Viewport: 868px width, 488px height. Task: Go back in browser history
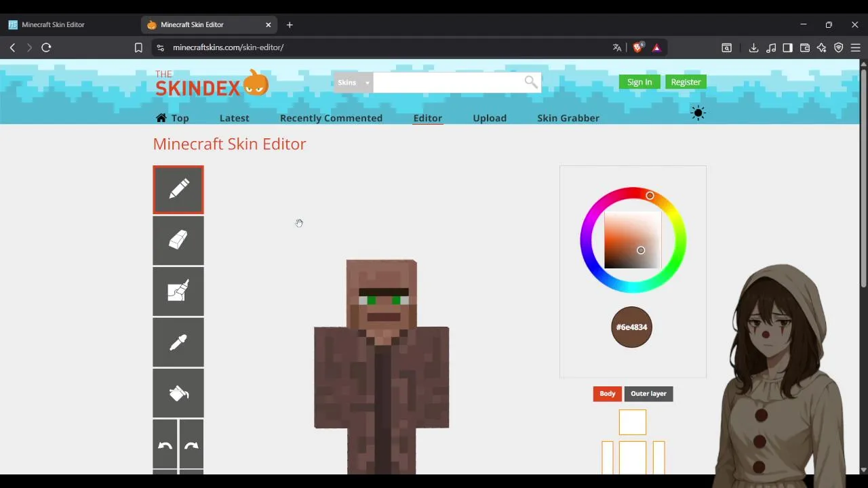(12, 47)
